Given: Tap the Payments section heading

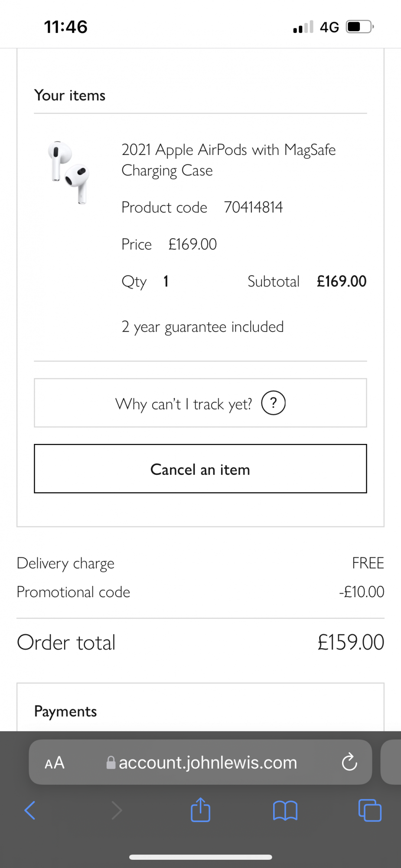Looking at the screenshot, I should [65, 711].
